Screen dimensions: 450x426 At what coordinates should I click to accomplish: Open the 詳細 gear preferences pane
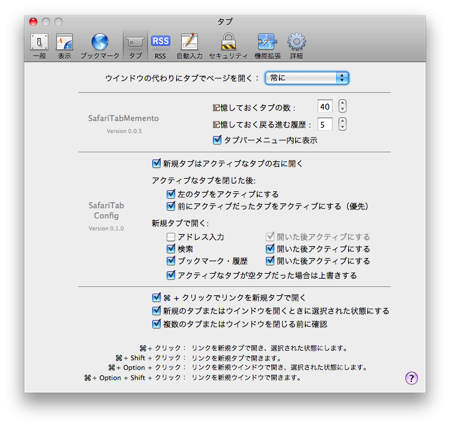296,46
